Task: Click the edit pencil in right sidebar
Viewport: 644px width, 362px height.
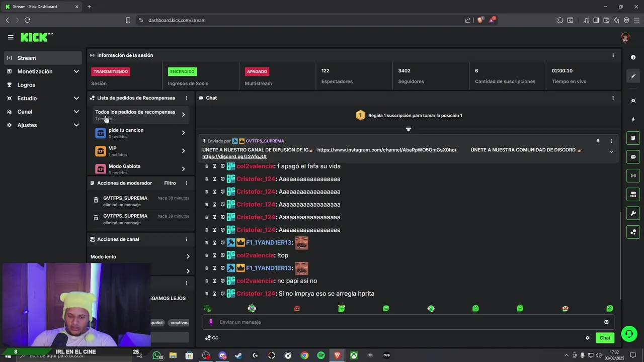Action: [633, 76]
